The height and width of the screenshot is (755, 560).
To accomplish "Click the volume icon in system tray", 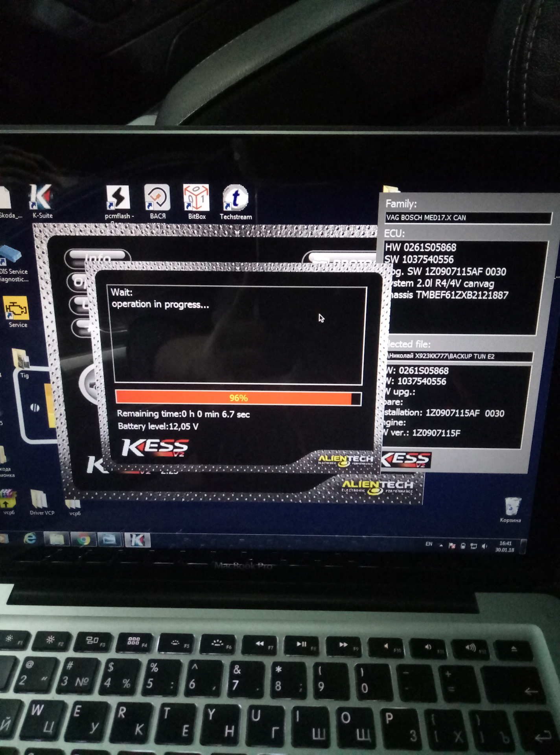I will pyautogui.click(x=484, y=546).
